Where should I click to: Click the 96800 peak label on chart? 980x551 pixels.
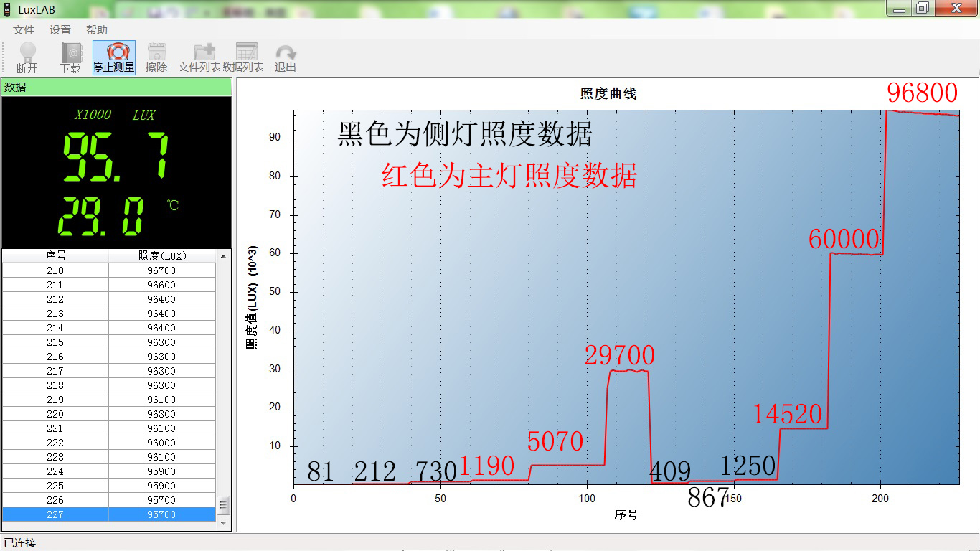tap(923, 93)
